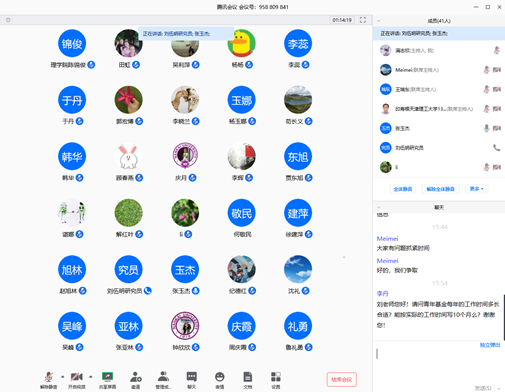This screenshot has height=392, width=505.
Task: Expand video options arrow next to the camera
Action: 91,377
